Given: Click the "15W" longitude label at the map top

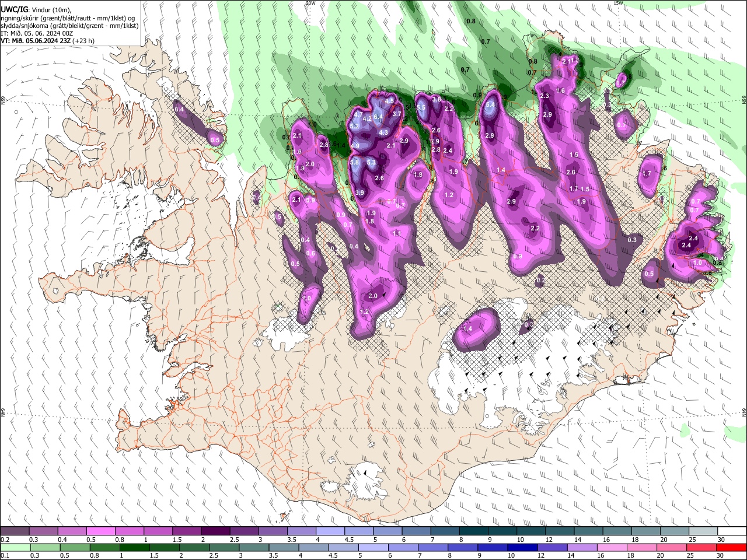Looking at the screenshot, I should [618, 3].
